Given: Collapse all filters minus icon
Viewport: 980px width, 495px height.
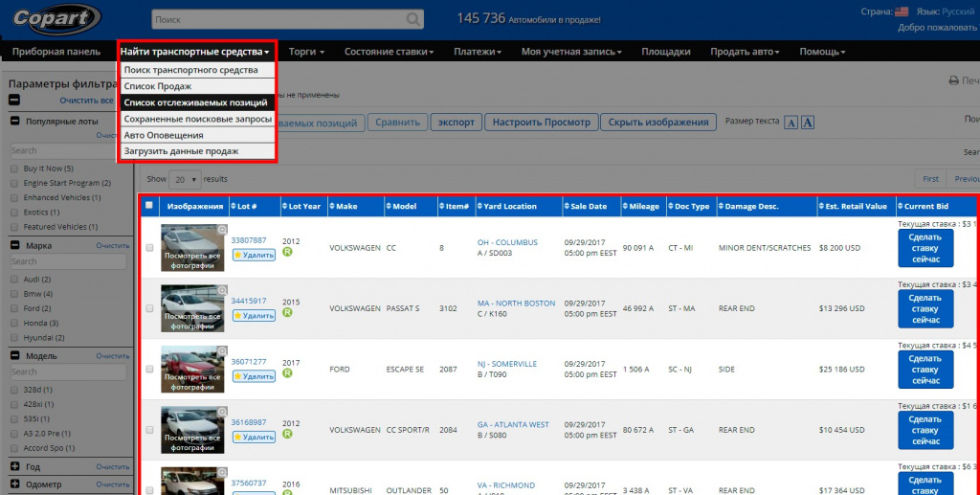Looking at the screenshot, I should pyautogui.click(x=14, y=100).
